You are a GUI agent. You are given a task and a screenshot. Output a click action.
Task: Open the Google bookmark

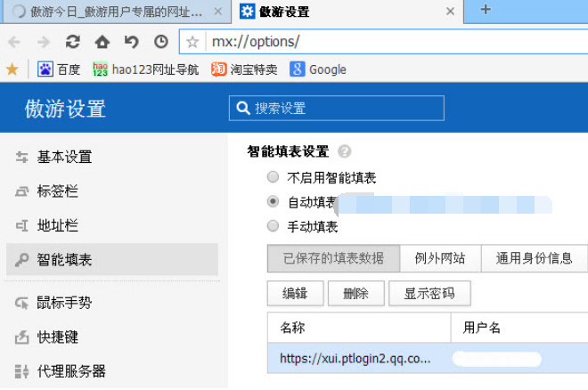pyautogui.click(x=318, y=69)
